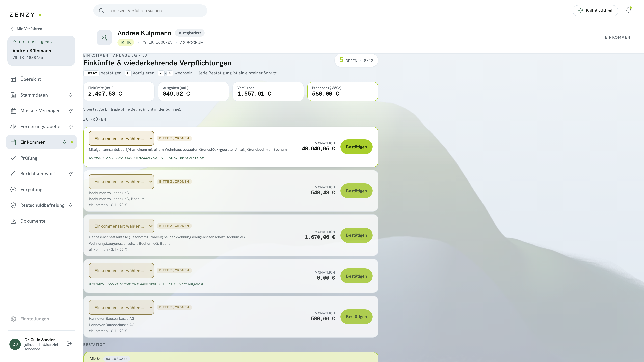
Task: Confirm the 0,00 € entry with Bestätigen
Action: (x=356, y=276)
